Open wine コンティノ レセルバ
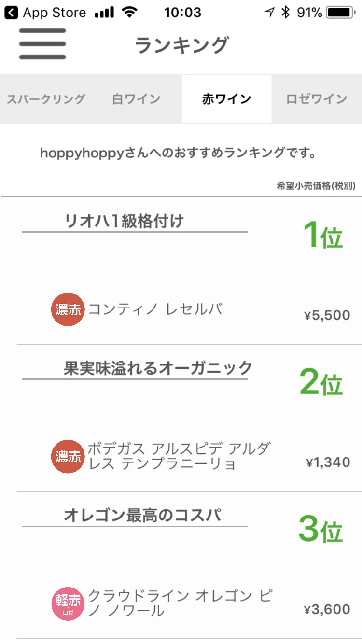Screen dimensions: 362x644 pyautogui.click(x=155, y=309)
